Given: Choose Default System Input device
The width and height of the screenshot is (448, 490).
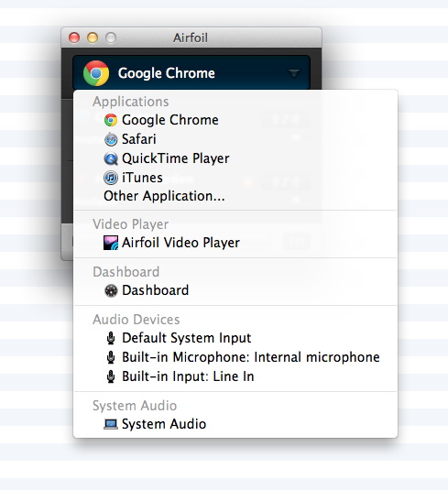Looking at the screenshot, I should [235, 338].
